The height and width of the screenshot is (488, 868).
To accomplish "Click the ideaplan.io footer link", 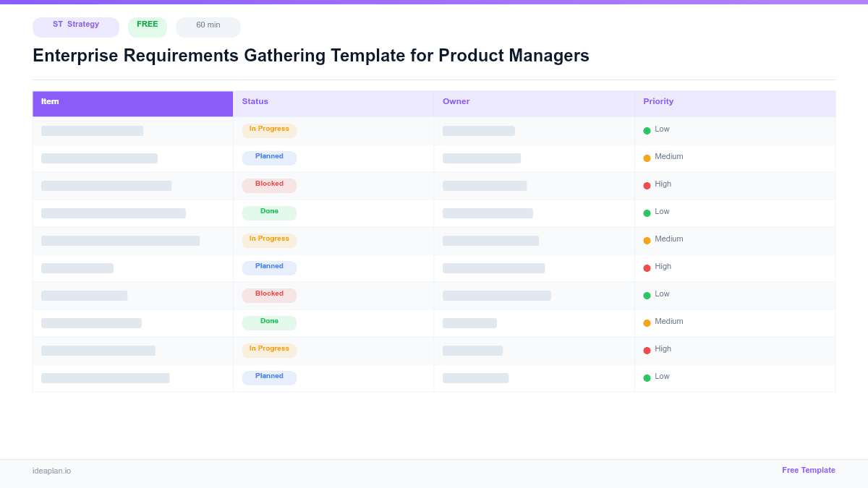I will (x=51, y=471).
